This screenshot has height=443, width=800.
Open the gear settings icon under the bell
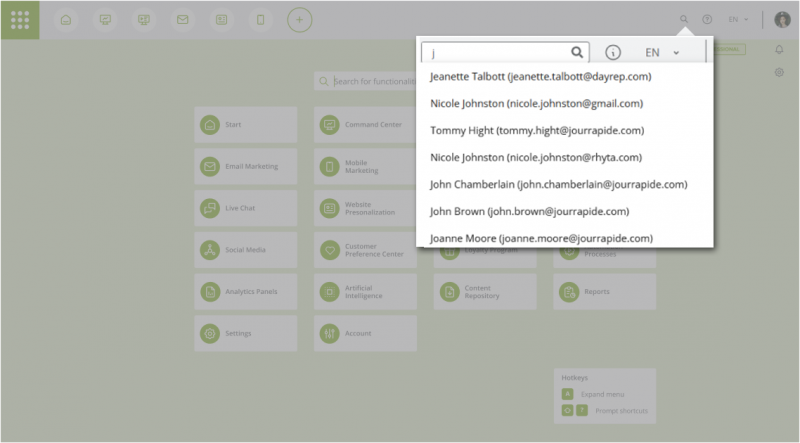pos(779,72)
